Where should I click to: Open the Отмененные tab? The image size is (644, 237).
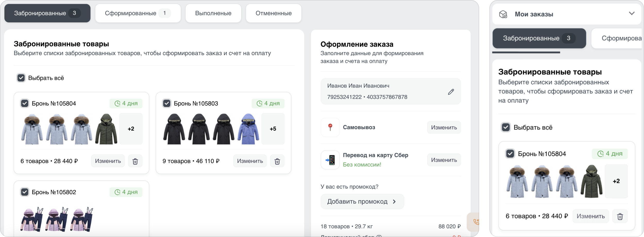coord(273,13)
